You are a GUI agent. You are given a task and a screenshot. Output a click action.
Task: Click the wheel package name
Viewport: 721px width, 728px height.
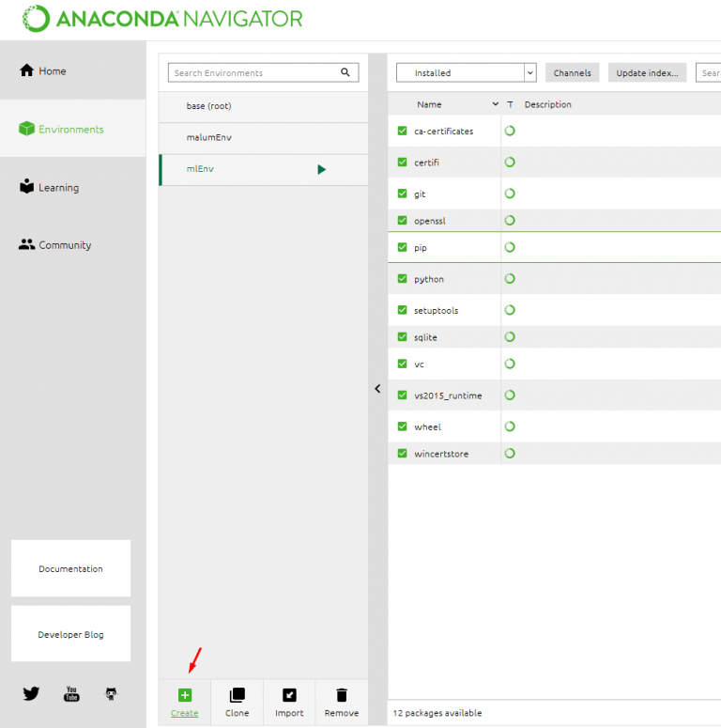(x=427, y=427)
